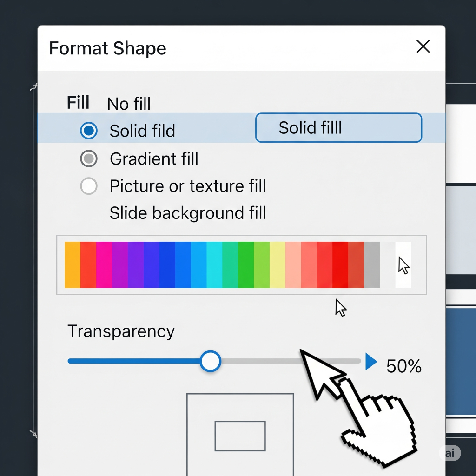
Task: Select the Solid fill radio button
Action: [x=89, y=131]
